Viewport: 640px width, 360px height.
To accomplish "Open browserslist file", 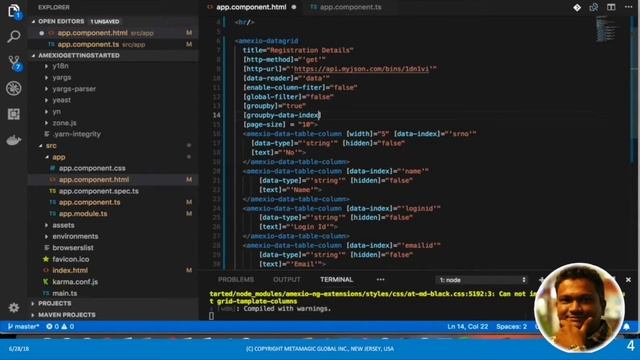I will 73,248.
